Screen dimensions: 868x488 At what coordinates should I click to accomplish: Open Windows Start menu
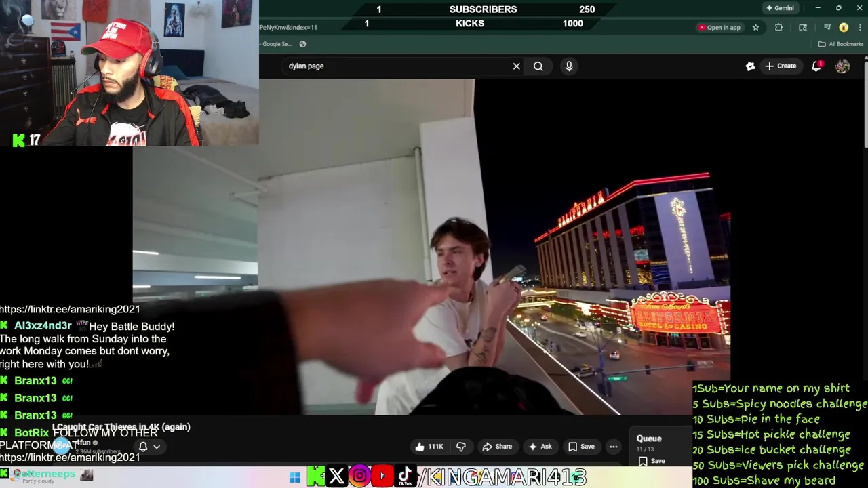(294, 477)
